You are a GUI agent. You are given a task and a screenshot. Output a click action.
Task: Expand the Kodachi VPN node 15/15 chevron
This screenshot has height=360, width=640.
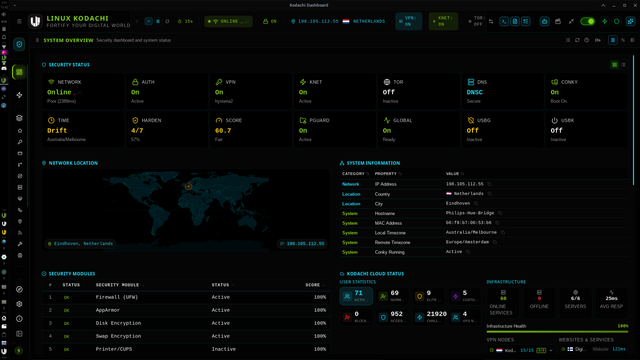551,350
